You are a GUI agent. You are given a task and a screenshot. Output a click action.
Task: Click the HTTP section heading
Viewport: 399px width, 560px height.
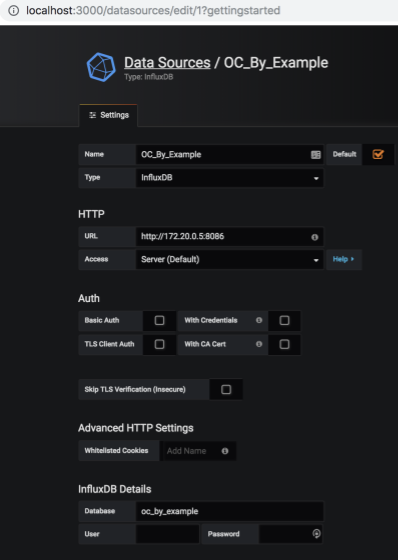point(91,214)
